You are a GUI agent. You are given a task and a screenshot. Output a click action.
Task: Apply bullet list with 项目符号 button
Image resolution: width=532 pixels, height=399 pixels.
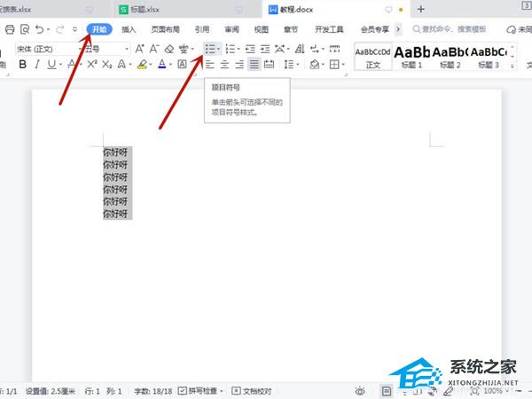coord(210,49)
